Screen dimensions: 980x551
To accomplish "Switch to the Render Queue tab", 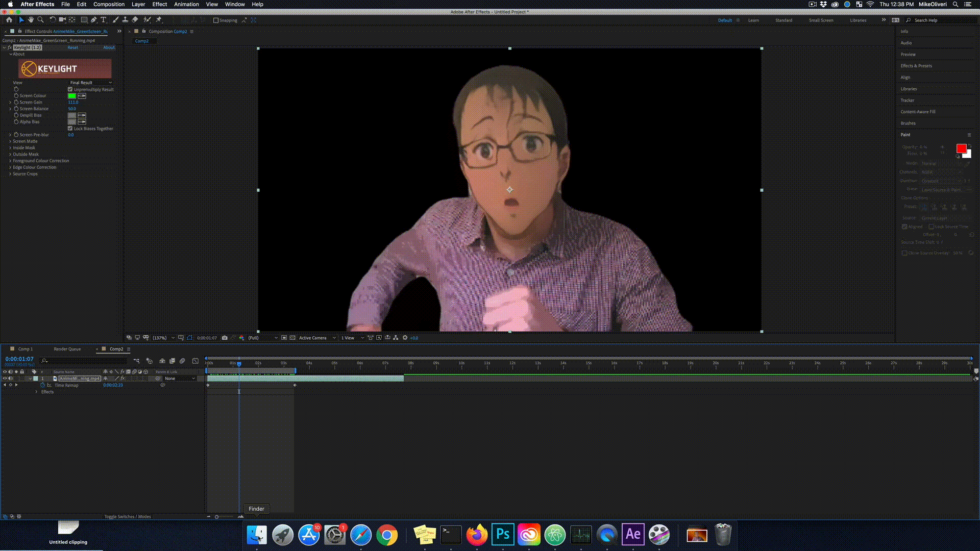I will 67,349.
